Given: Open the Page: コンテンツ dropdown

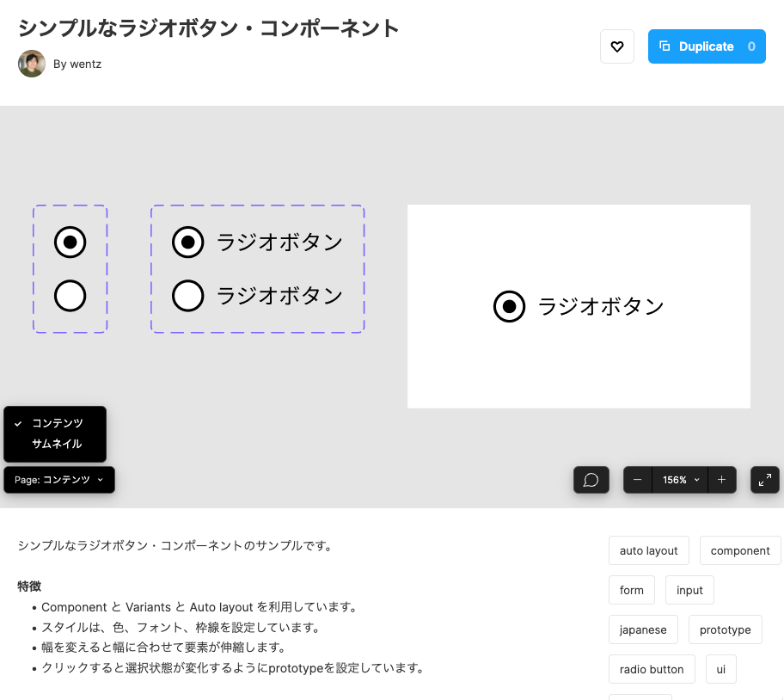Looking at the screenshot, I should coord(58,480).
